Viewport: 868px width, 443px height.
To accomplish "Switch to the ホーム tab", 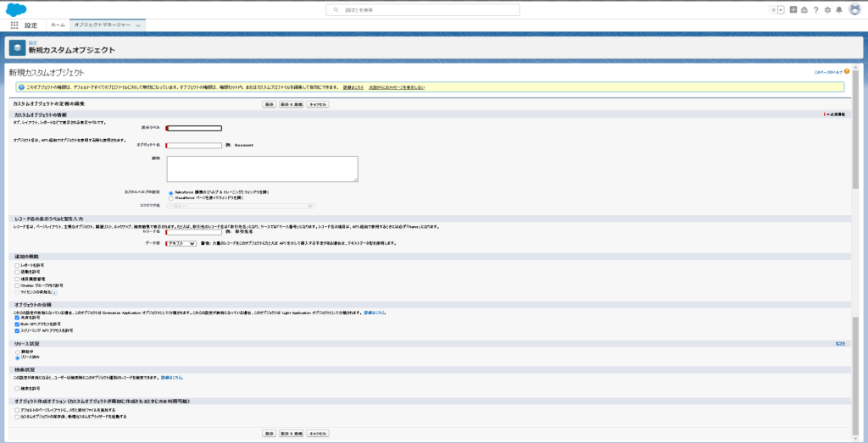I will click(x=58, y=25).
